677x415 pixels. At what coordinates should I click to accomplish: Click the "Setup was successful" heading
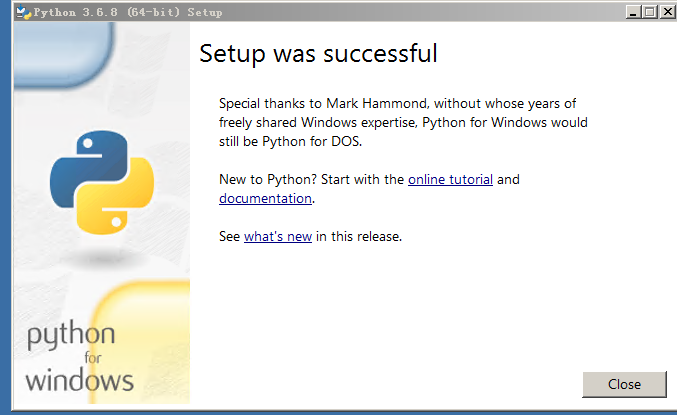[x=318, y=54]
